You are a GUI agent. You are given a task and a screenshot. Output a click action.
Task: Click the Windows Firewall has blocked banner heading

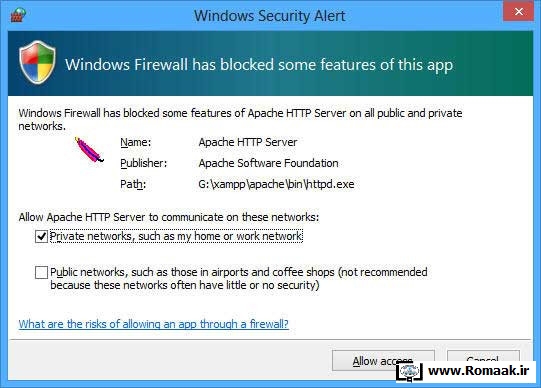(259, 65)
